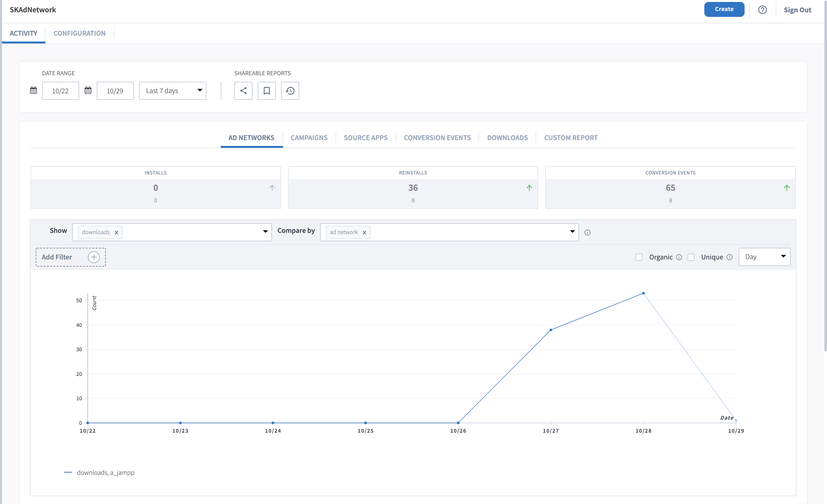This screenshot has height=504, width=827.
Task: Open the report history icon
Action: [x=290, y=91]
